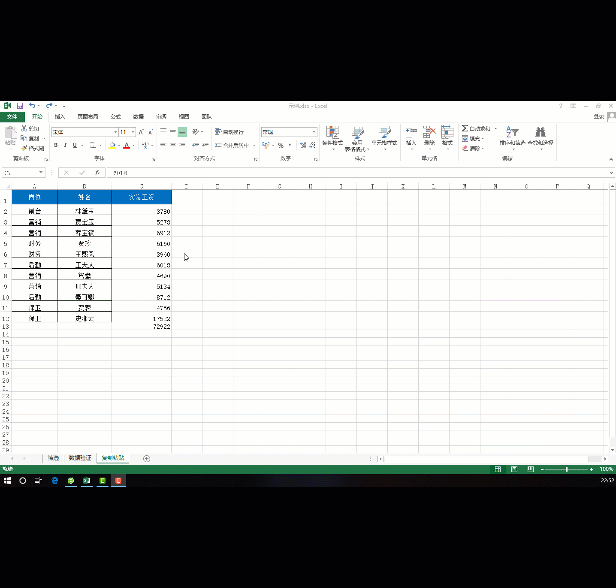The image size is (616, 588).
Task: Open the green File tab
Action: point(12,117)
